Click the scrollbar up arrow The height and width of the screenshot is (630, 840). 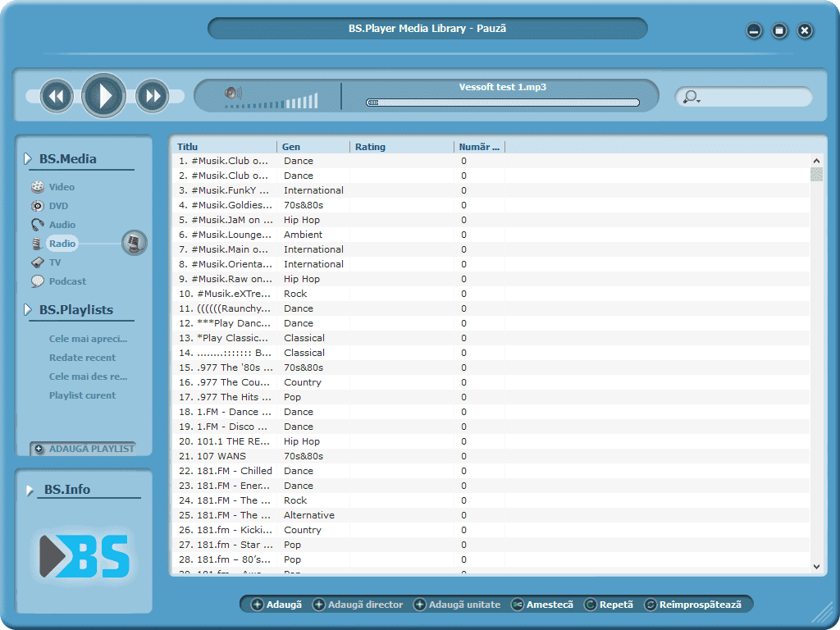[816, 161]
